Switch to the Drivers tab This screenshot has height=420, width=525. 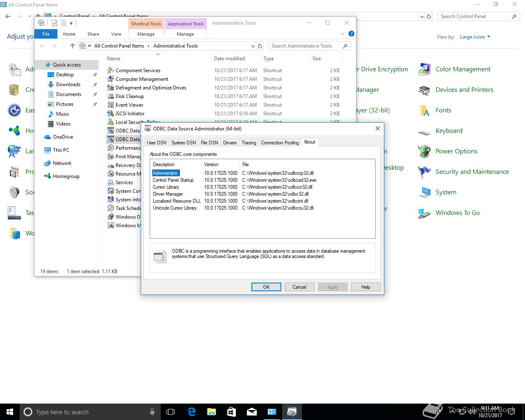point(230,143)
